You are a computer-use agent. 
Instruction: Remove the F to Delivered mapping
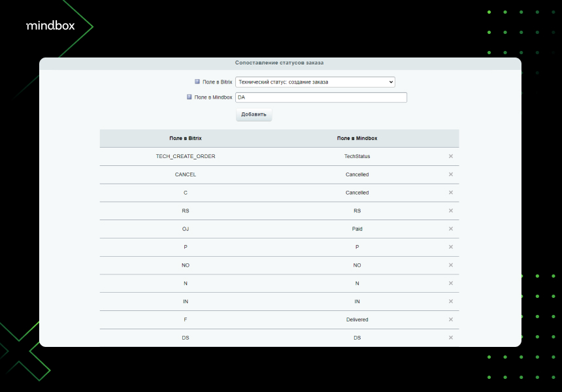(450, 319)
